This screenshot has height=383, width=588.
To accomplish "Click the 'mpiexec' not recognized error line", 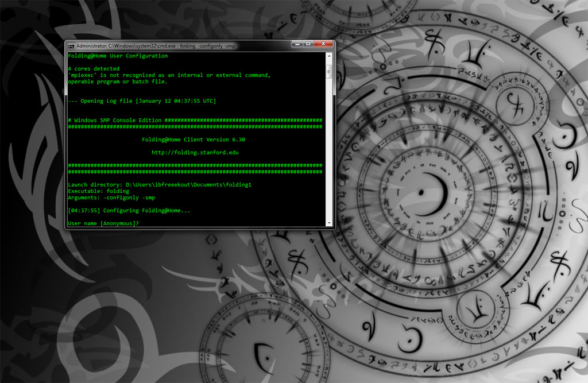I will pos(169,75).
